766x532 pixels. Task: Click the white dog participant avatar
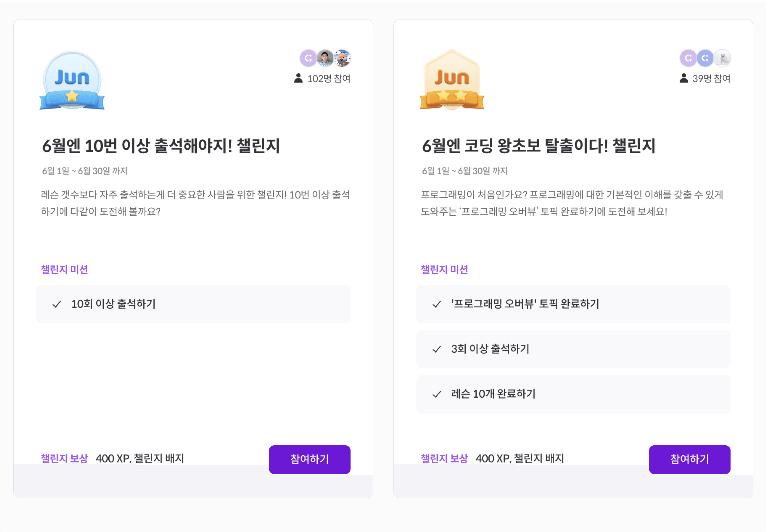click(x=722, y=58)
